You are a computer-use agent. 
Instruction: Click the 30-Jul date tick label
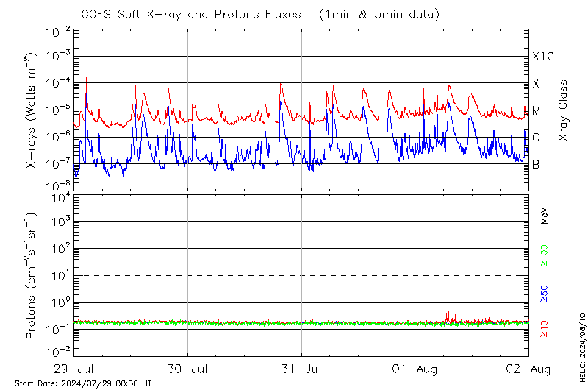coord(188,368)
